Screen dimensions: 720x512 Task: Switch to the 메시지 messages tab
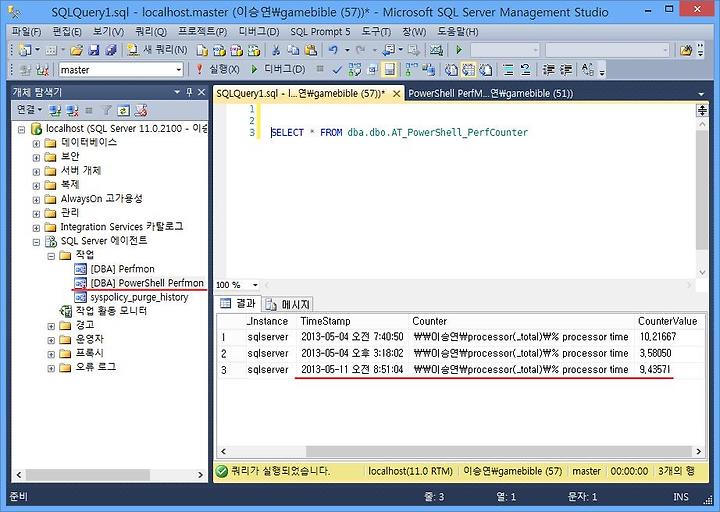tap(288, 304)
